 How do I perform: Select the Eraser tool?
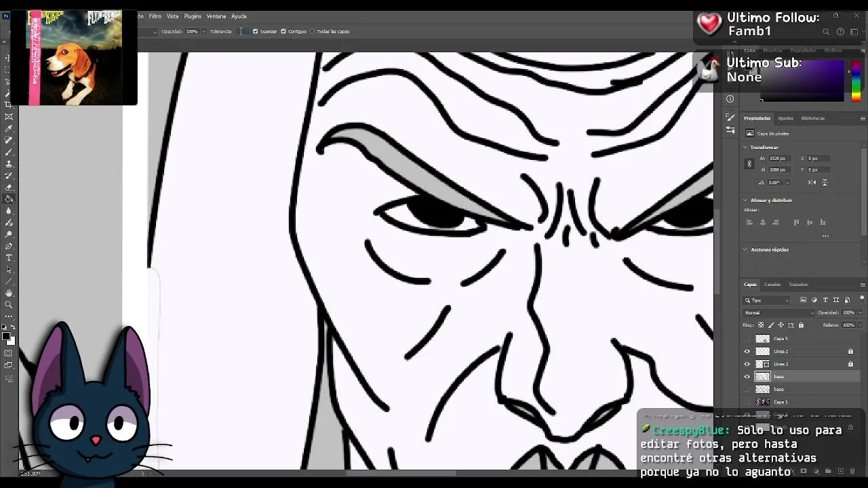tap(9, 186)
